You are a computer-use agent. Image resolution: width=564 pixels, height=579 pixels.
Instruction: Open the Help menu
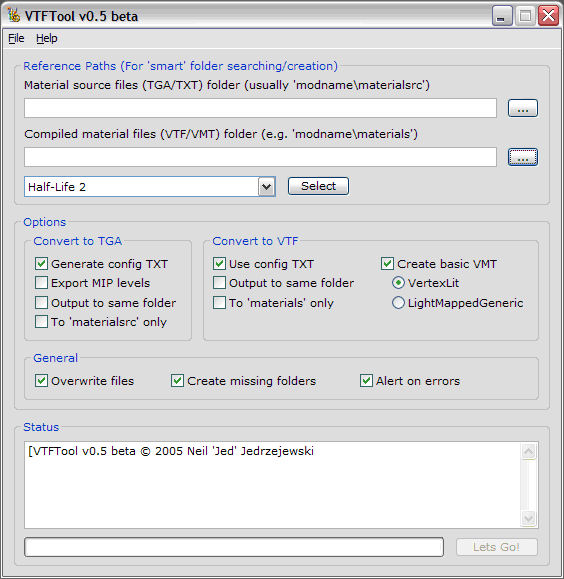tap(47, 38)
